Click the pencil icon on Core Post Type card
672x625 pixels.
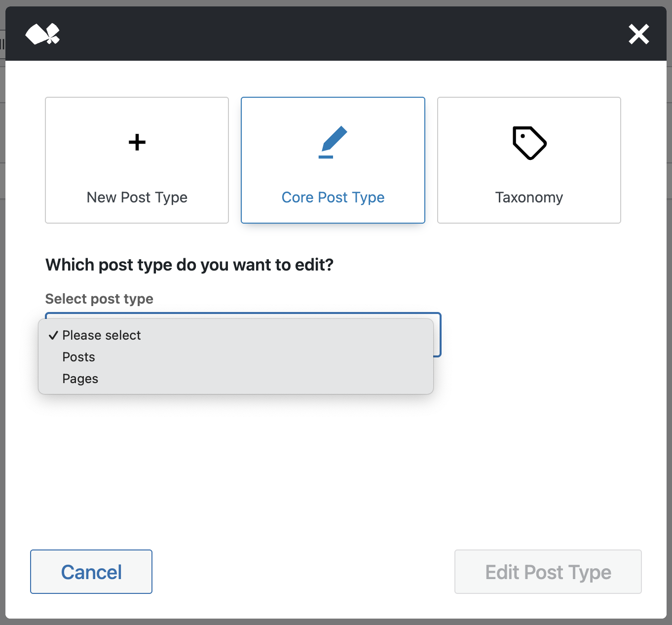(x=333, y=143)
